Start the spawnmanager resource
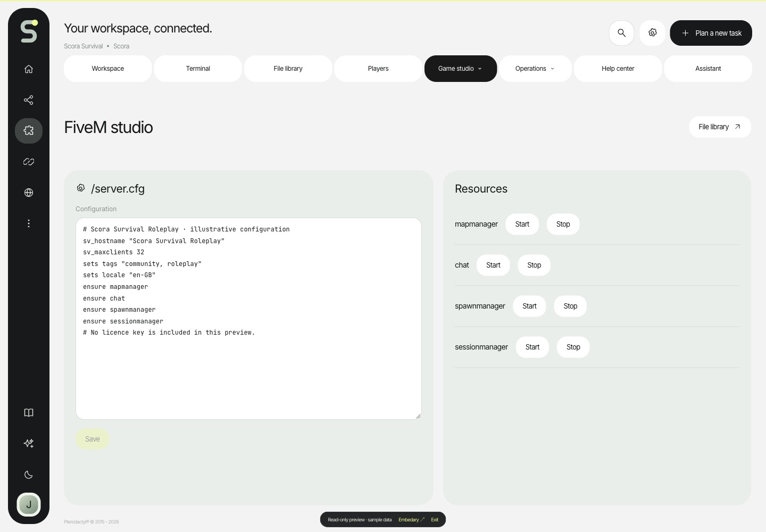The height and width of the screenshot is (532, 766). click(x=529, y=306)
